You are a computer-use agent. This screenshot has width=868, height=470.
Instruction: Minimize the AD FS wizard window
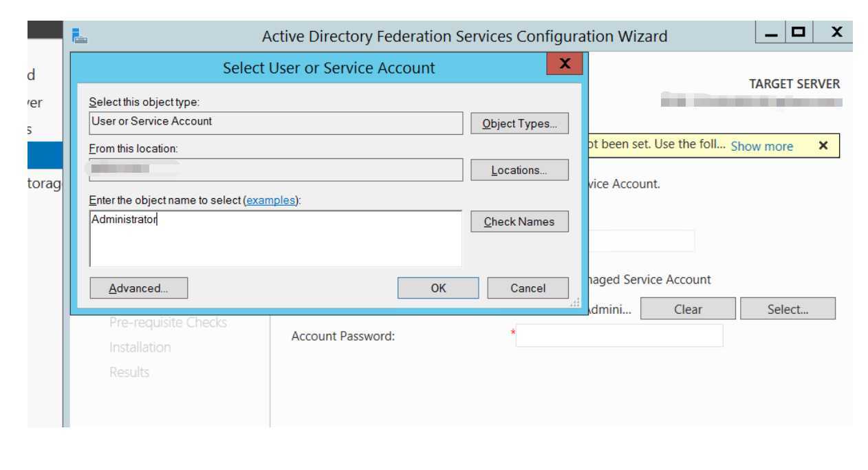coord(772,32)
